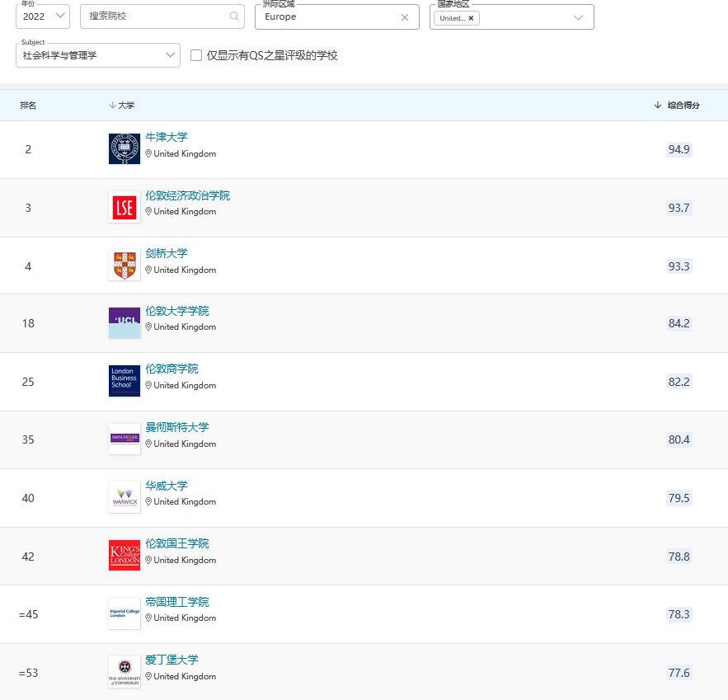Click the LSE logo
Image resolution: width=728 pixels, height=700 pixels.
[x=124, y=207]
